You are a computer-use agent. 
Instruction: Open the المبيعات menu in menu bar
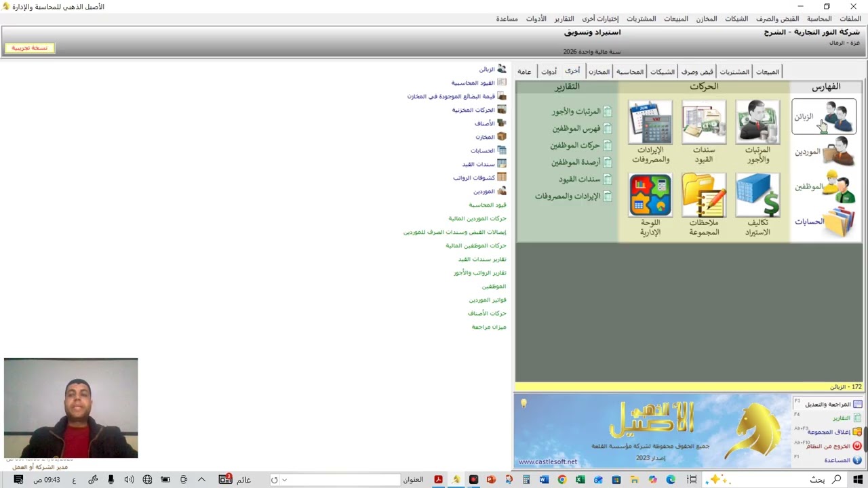(x=676, y=19)
